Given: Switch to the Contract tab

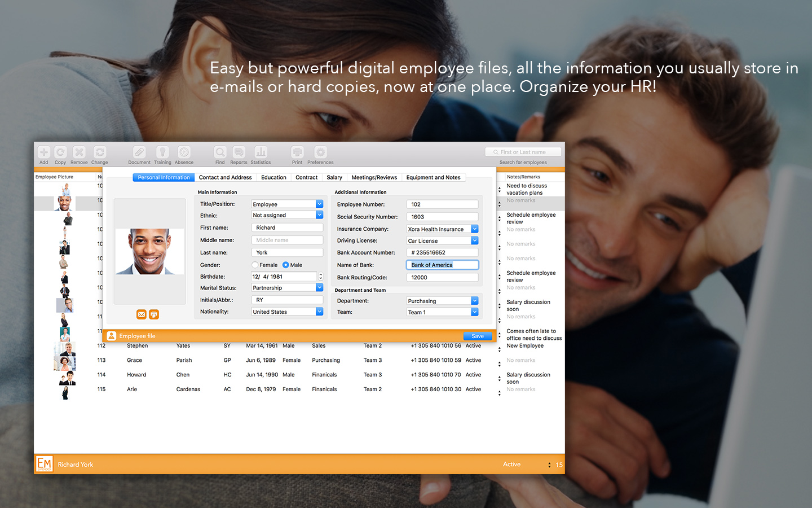Looking at the screenshot, I should point(307,177).
